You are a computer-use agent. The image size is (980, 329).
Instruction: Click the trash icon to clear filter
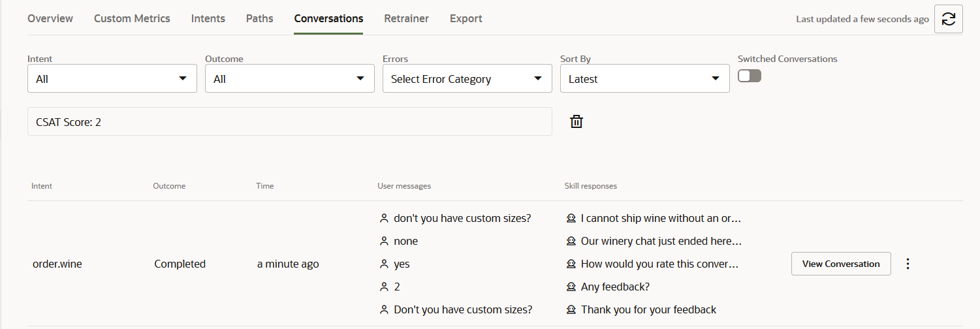pyautogui.click(x=577, y=121)
